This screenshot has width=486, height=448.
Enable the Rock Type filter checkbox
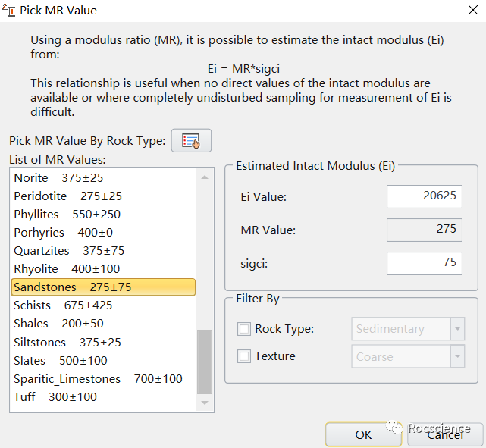244,329
